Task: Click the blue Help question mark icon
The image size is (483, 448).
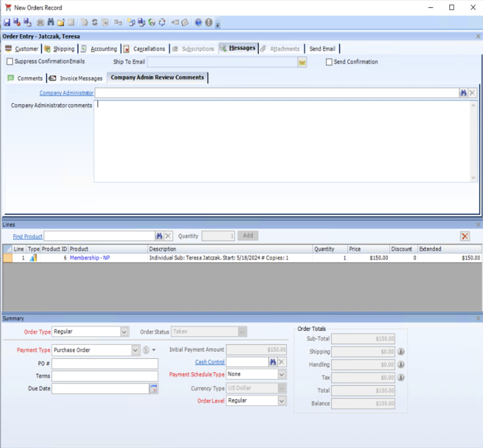Action: (x=198, y=22)
